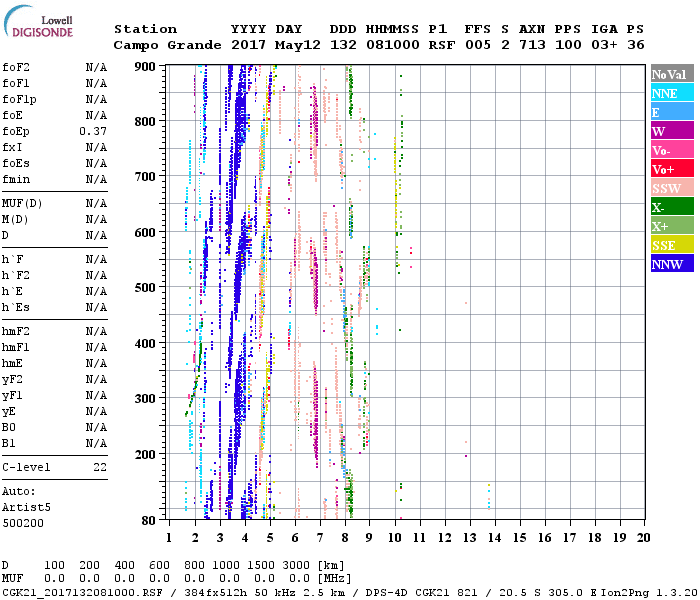Click the Artist5 auto-scaling label
This screenshot has height=600, width=700.
[x=26, y=508]
